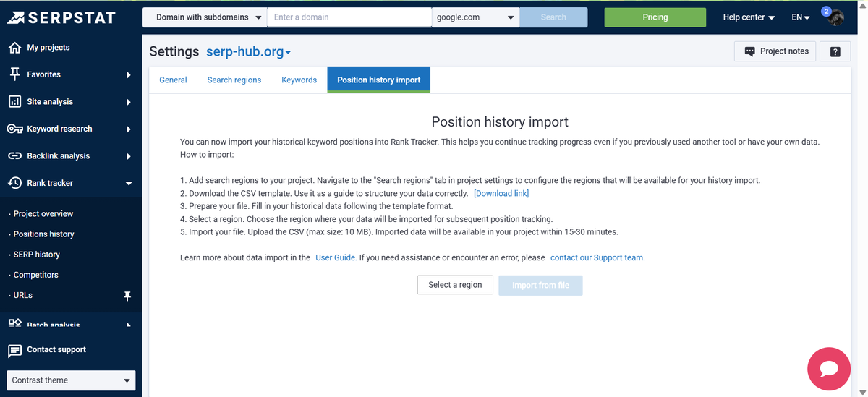The width and height of the screenshot is (868, 397).
Task: Click the Contact support message icon
Action: coord(14,350)
